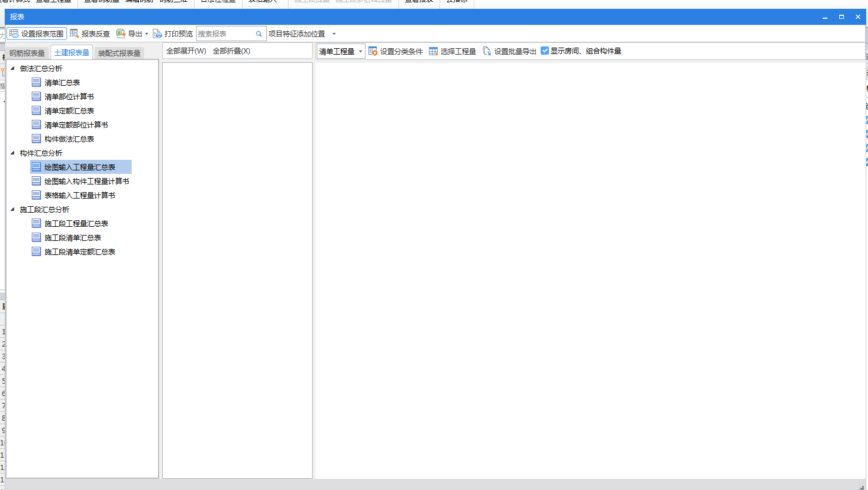
Task: Click 设置批量导出 icon
Action: pos(487,51)
